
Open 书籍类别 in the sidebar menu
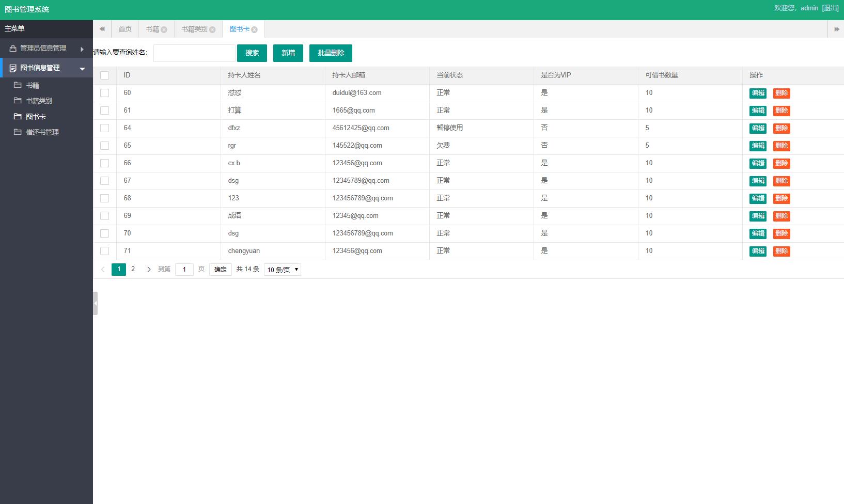39,101
